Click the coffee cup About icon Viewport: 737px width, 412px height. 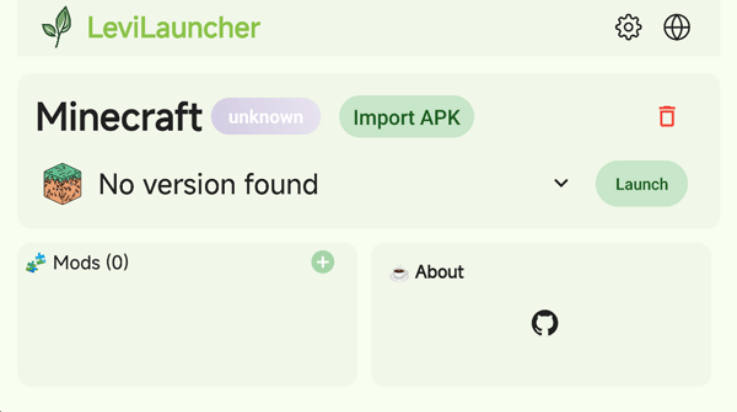click(x=399, y=272)
